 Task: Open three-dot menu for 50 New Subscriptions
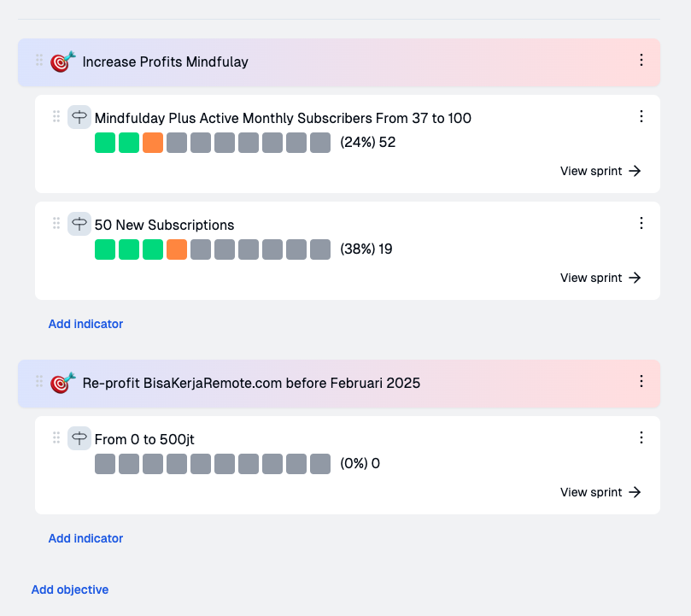pyautogui.click(x=641, y=223)
